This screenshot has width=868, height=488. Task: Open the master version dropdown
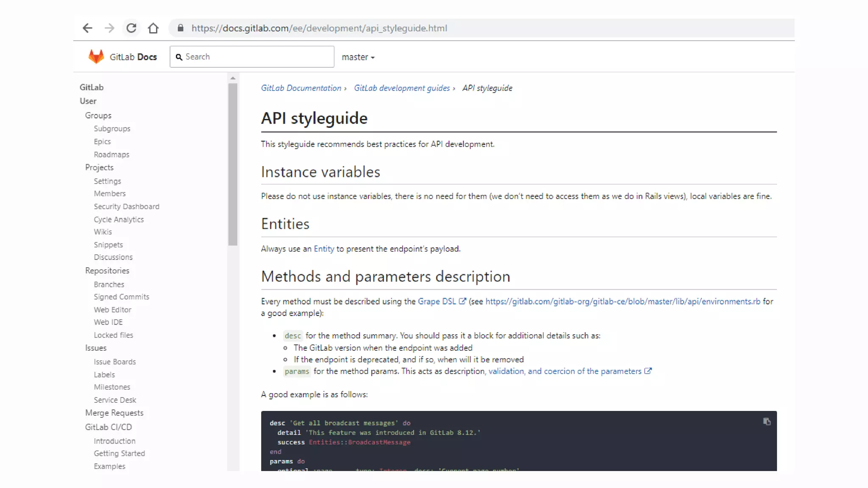pyautogui.click(x=358, y=57)
